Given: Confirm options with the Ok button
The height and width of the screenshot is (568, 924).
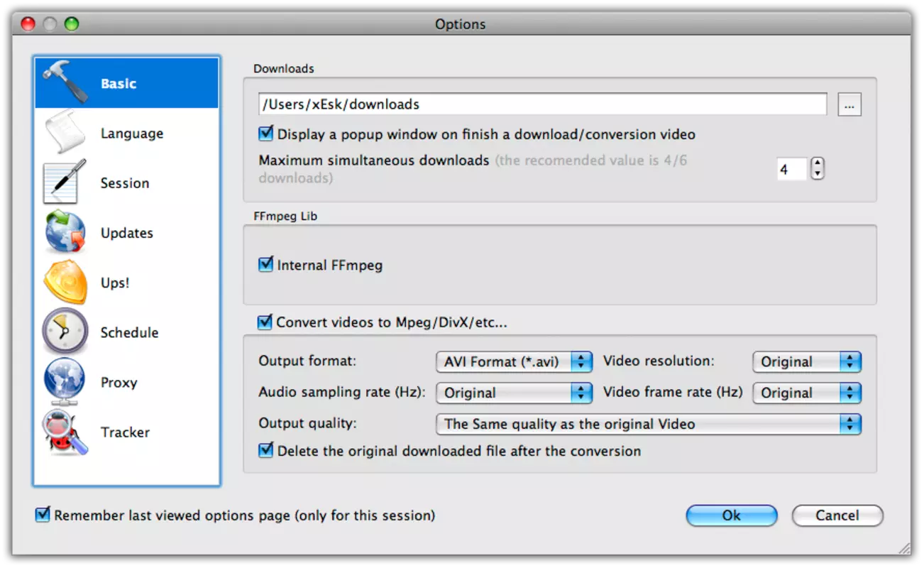Looking at the screenshot, I should (x=732, y=515).
